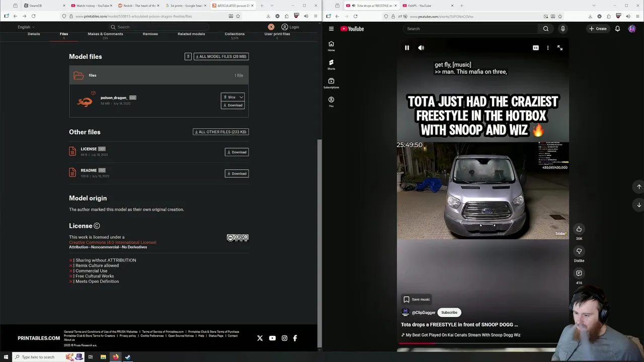Open the Related models tab

pos(191,34)
